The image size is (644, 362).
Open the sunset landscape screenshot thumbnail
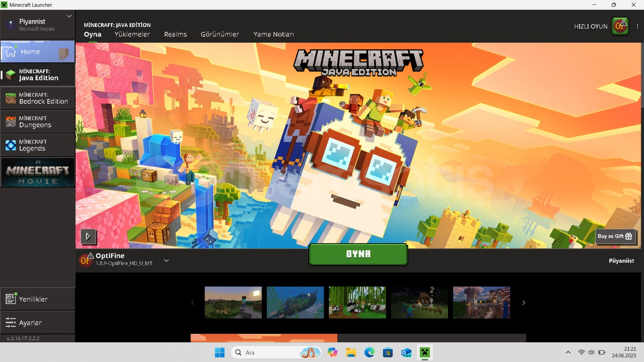233,302
